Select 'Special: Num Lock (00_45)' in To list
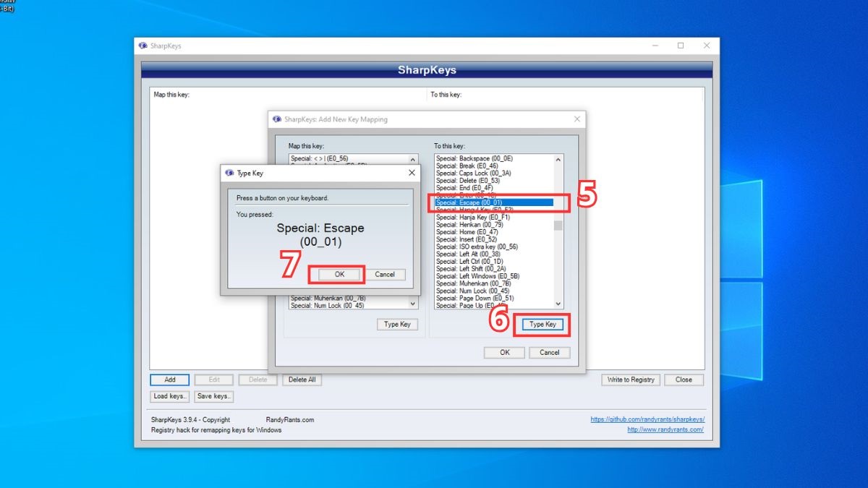Screen dimensions: 868x488 point(494,291)
